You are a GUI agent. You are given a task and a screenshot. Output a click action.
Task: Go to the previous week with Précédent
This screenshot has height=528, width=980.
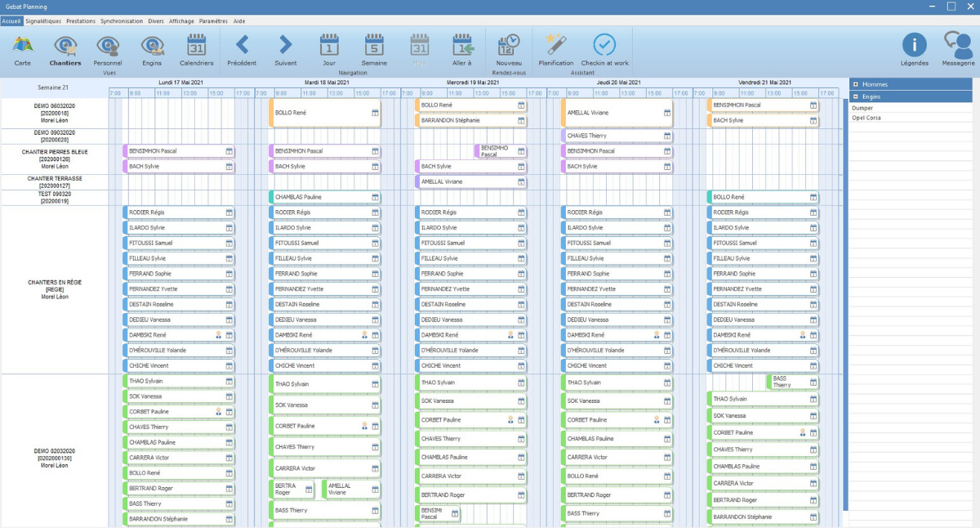click(242, 49)
